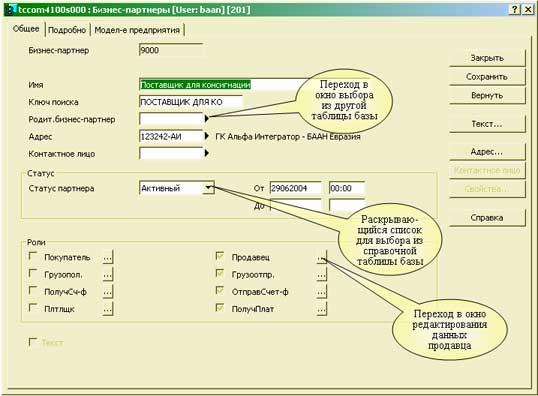Click the Закрыть button
538x396 pixels.
coord(487,58)
